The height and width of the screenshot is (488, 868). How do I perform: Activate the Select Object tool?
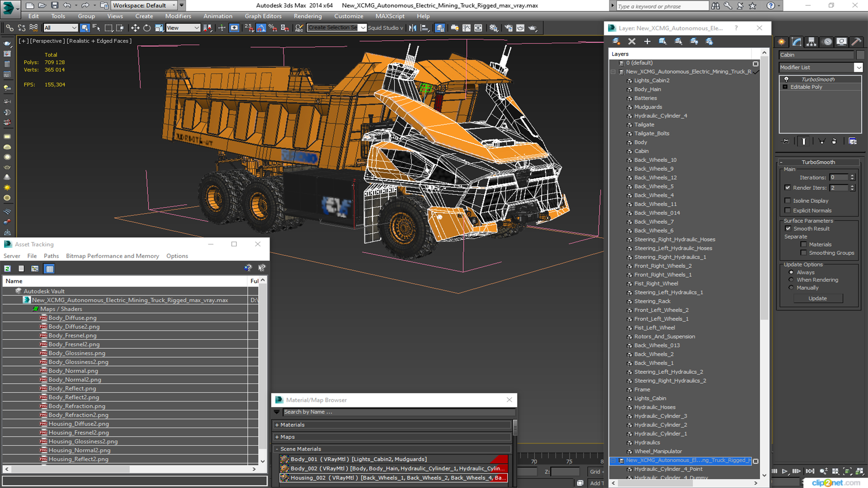click(x=85, y=28)
